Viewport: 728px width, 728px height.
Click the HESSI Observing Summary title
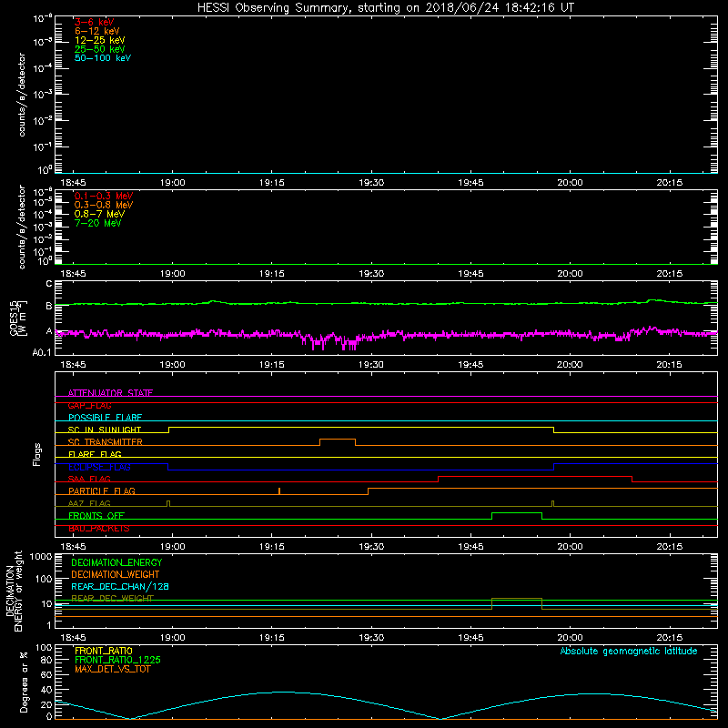click(x=385, y=7)
